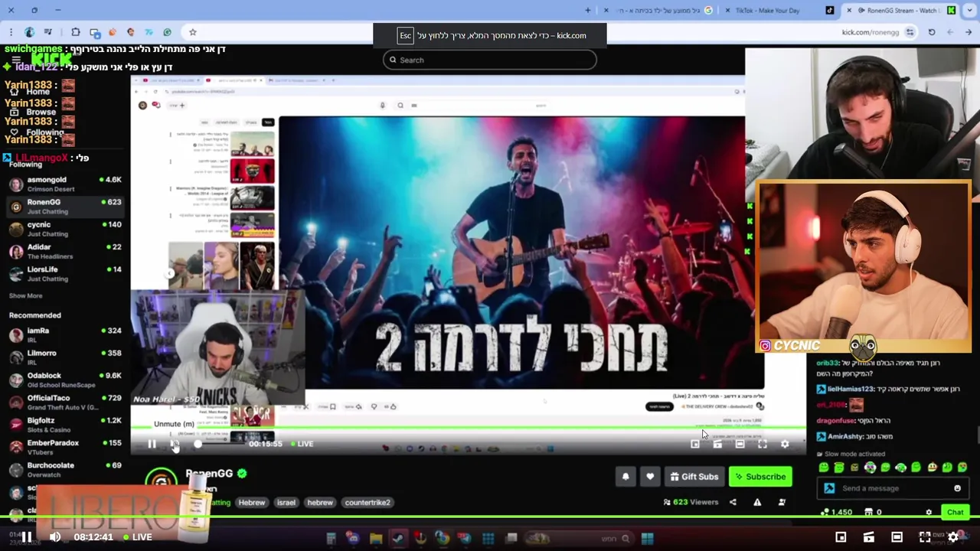Open chat settings gear icon
Viewport: 980px width, 551px height.
[x=929, y=513]
